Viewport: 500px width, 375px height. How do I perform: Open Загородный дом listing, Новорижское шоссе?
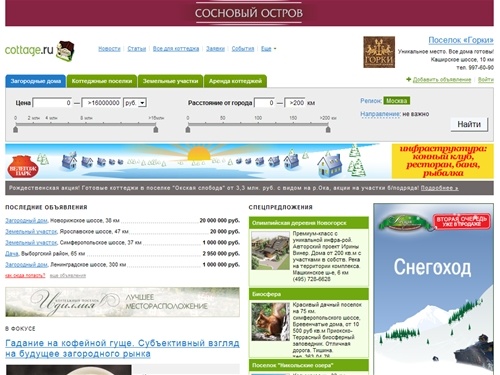click(x=26, y=220)
